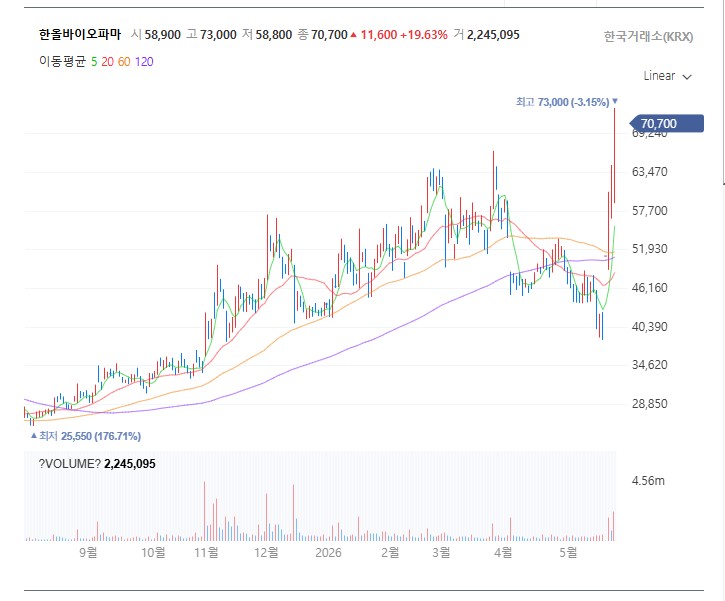
Task: Click the 5월 date axis label
Action: tap(568, 552)
